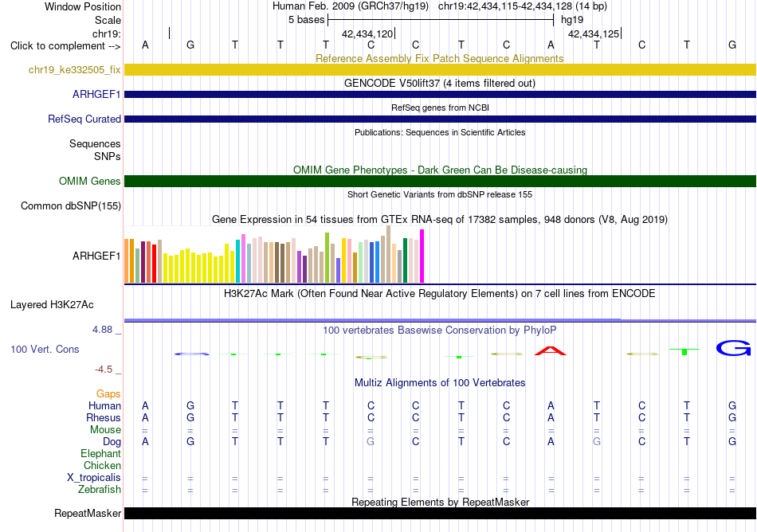Screen dimensions: 757x532
Task: Click the 'RefSeq genes from NCBI' title
Action: (441, 108)
